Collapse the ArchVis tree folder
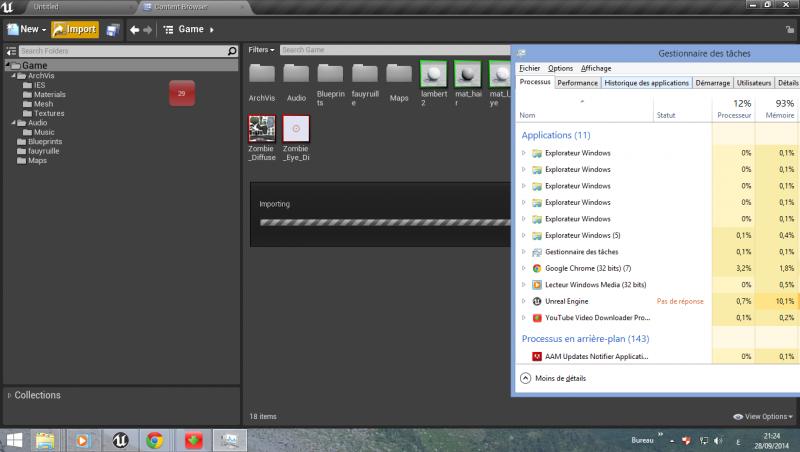The width and height of the screenshot is (800, 452). click(x=14, y=76)
